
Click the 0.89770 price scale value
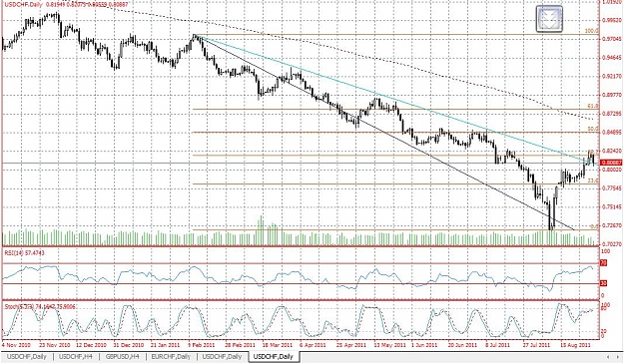pos(612,95)
